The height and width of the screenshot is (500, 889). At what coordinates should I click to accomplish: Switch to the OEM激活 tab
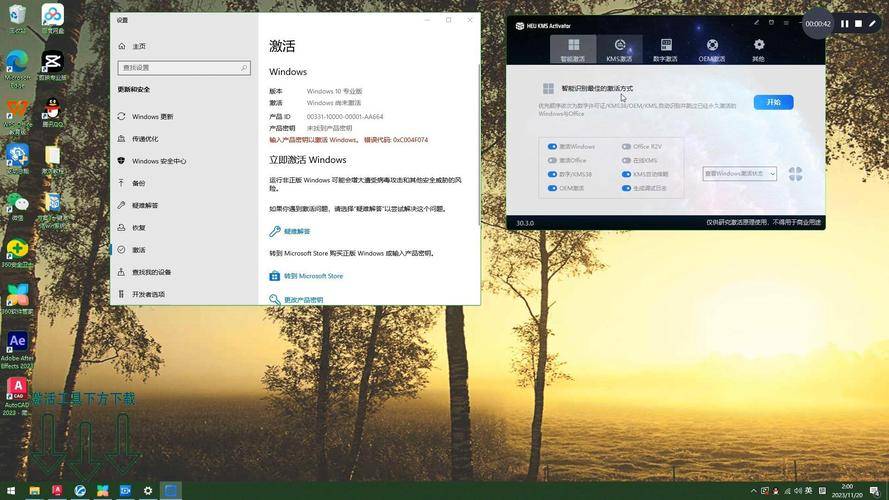[712, 49]
